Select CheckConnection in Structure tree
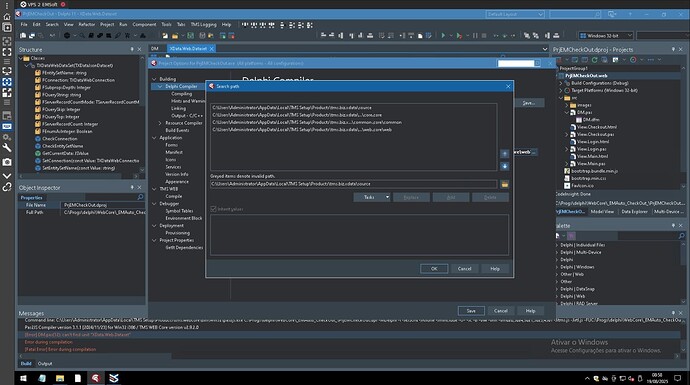 (59, 139)
